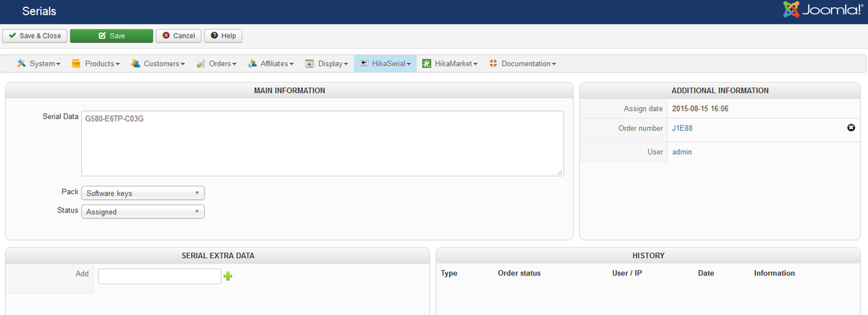Click the Cancel button
Viewport: 868px width, 315px height.
pos(178,36)
